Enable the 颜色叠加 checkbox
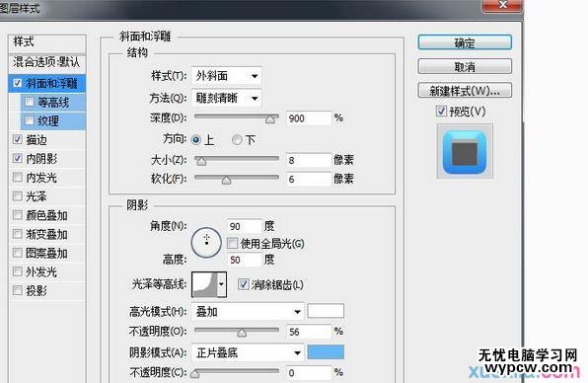Viewport: 588px width, 383px height. click(17, 215)
